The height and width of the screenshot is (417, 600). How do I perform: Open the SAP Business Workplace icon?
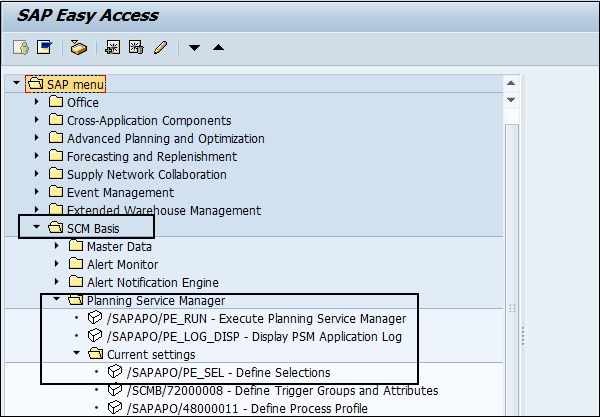78,47
